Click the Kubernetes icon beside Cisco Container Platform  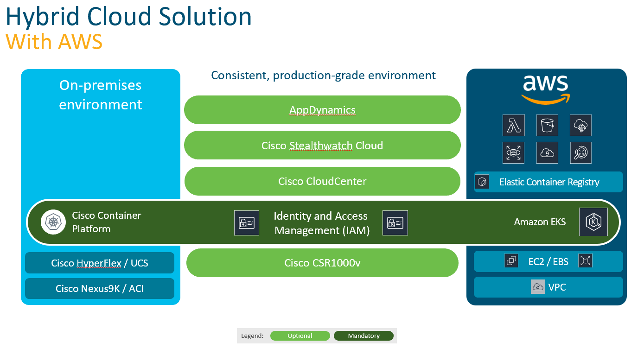pyautogui.click(x=53, y=222)
